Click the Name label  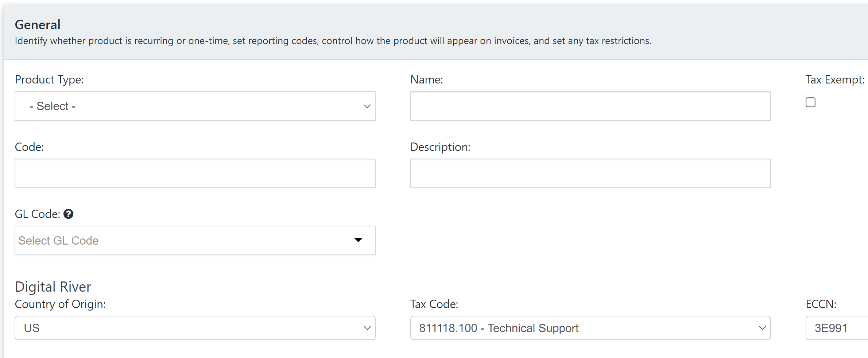point(427,79)
